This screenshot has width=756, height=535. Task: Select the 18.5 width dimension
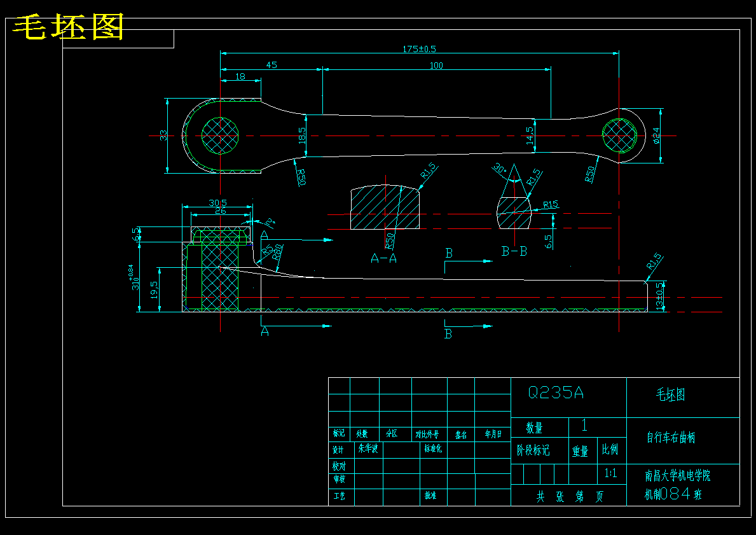302,135
